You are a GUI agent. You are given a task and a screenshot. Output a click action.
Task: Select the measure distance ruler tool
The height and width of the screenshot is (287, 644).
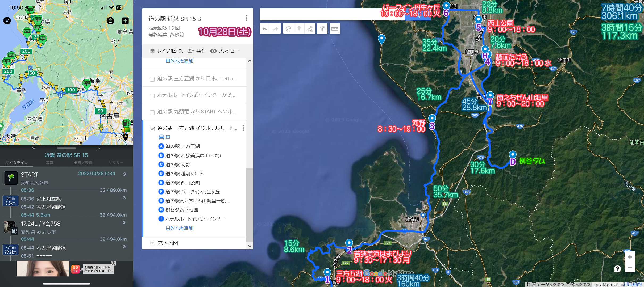(335, 29)
